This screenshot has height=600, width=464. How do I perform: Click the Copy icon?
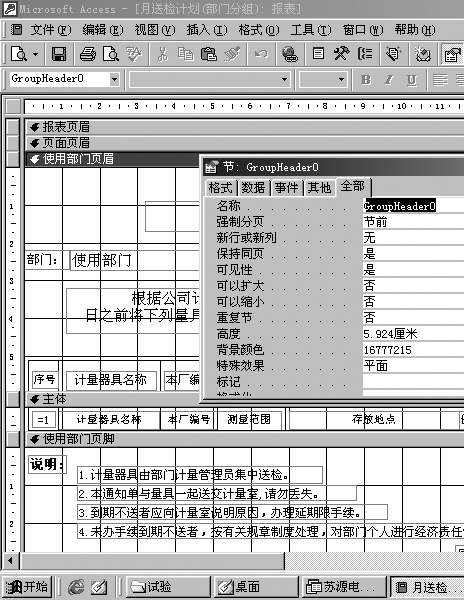[x=186, y=54]
